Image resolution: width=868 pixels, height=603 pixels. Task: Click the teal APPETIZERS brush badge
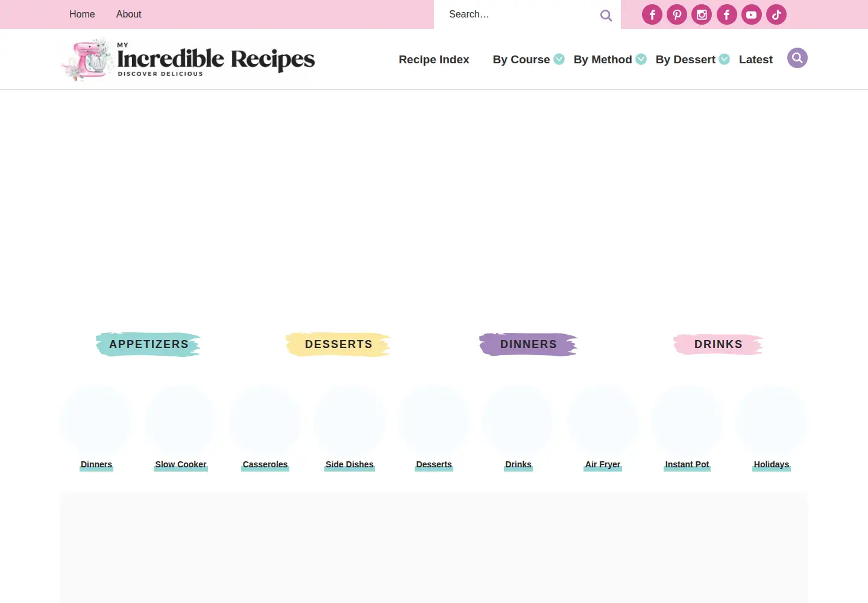pyautogui.click(x=148, y=344)
